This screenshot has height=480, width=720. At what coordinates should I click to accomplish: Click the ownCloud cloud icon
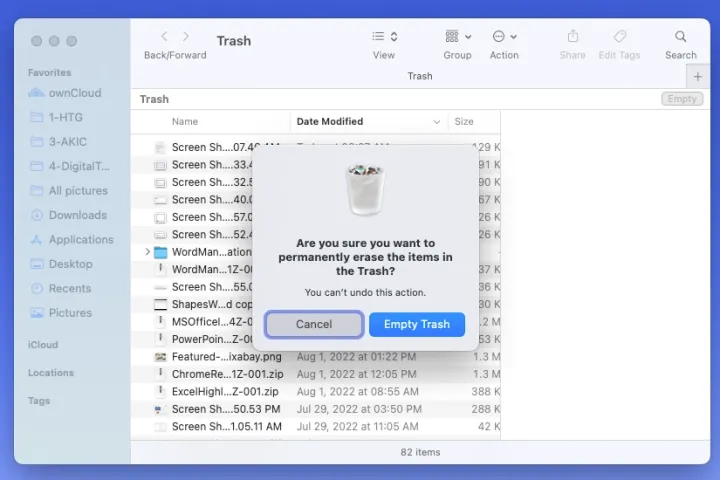[36, 93]
